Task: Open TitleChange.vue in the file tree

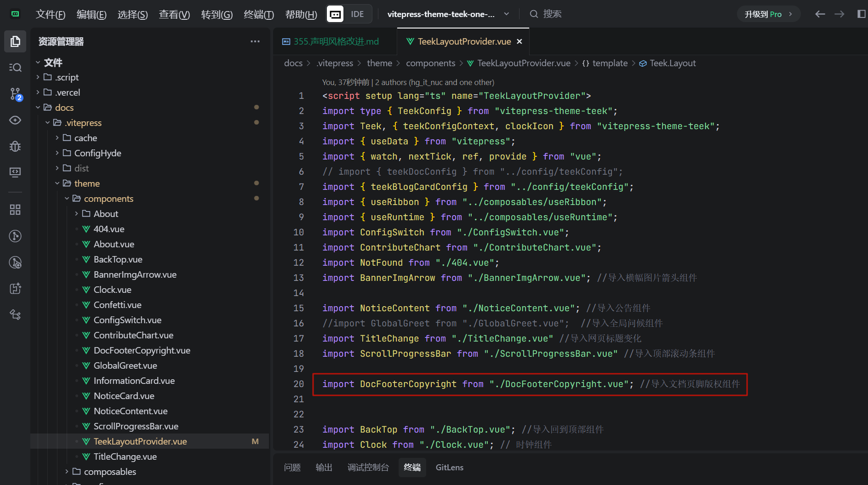Action: 150,456
